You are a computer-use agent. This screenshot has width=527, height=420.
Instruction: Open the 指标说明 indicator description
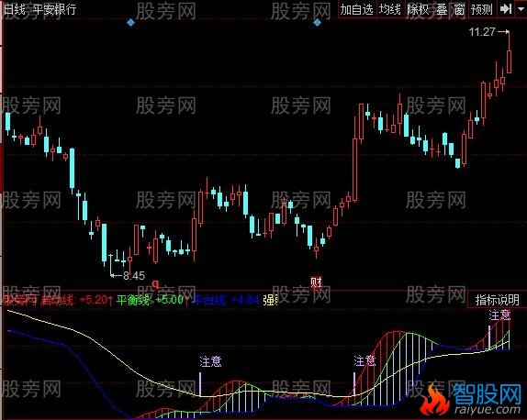point(497,300)
